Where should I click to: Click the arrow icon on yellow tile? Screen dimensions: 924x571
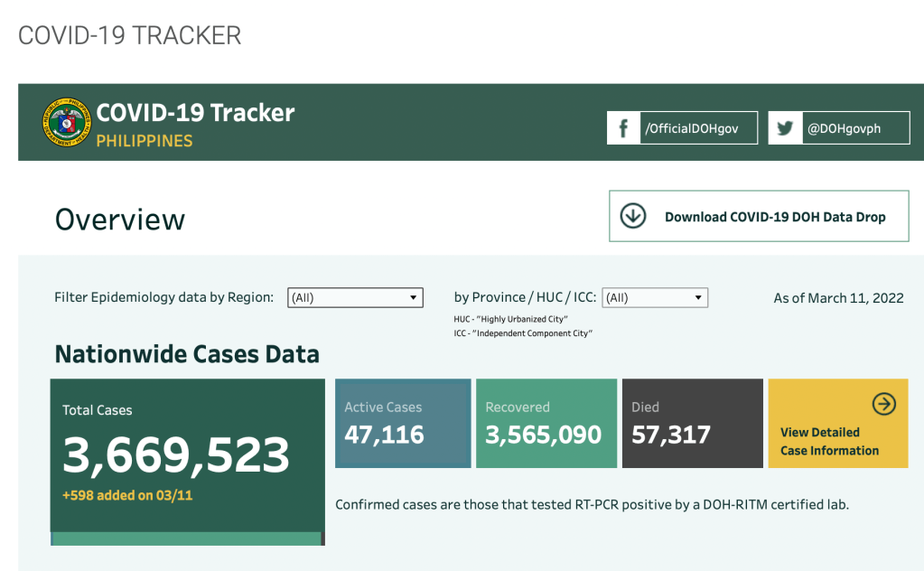[883, 404]
